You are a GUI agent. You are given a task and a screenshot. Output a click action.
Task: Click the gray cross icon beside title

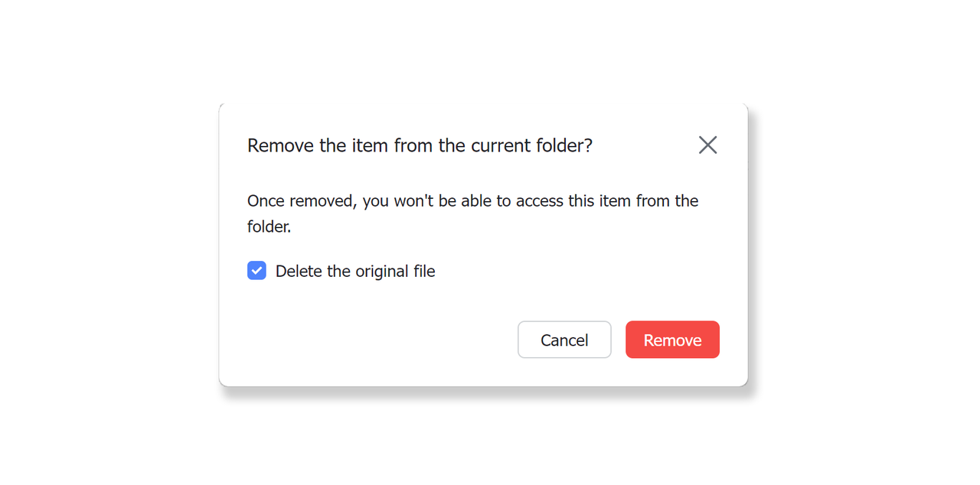click(x=707, y=145)
